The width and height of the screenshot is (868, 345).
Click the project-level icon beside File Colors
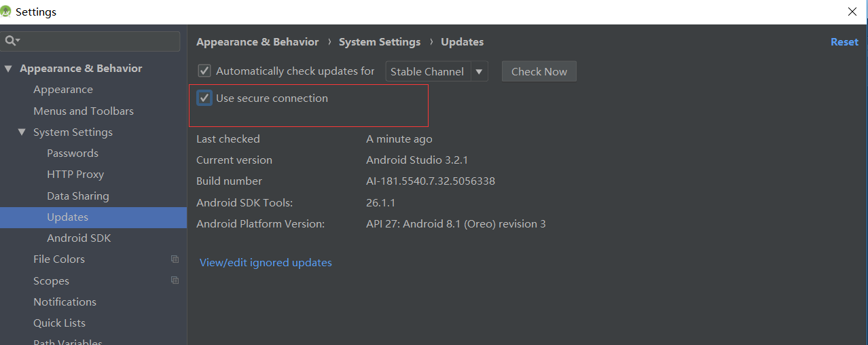[x=175, y=259]
